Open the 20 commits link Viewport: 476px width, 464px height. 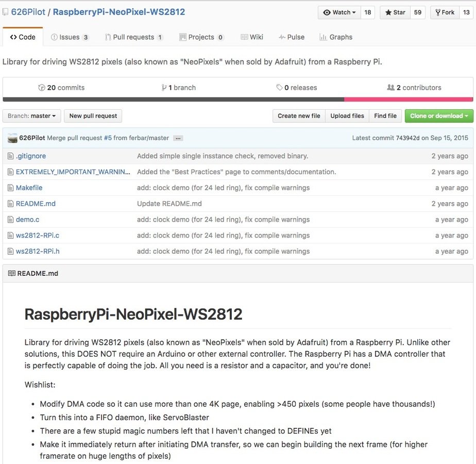click(x=62, y=88)
